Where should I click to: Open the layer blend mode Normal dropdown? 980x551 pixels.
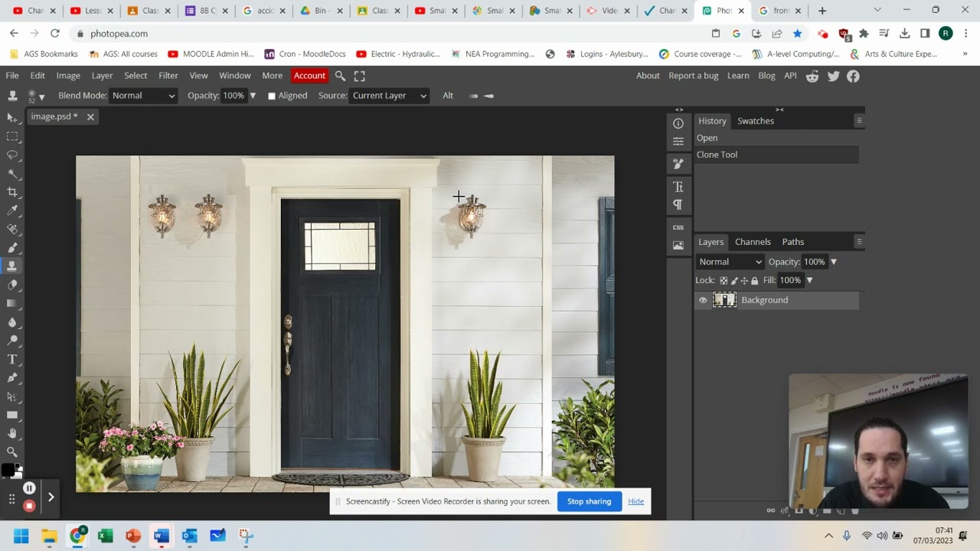click(730, 262)
